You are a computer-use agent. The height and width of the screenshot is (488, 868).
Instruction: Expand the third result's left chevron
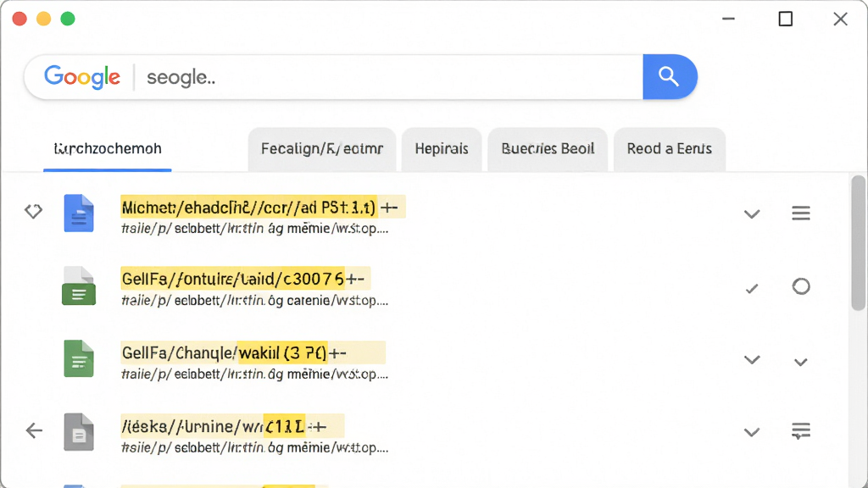tap(752, 360)
